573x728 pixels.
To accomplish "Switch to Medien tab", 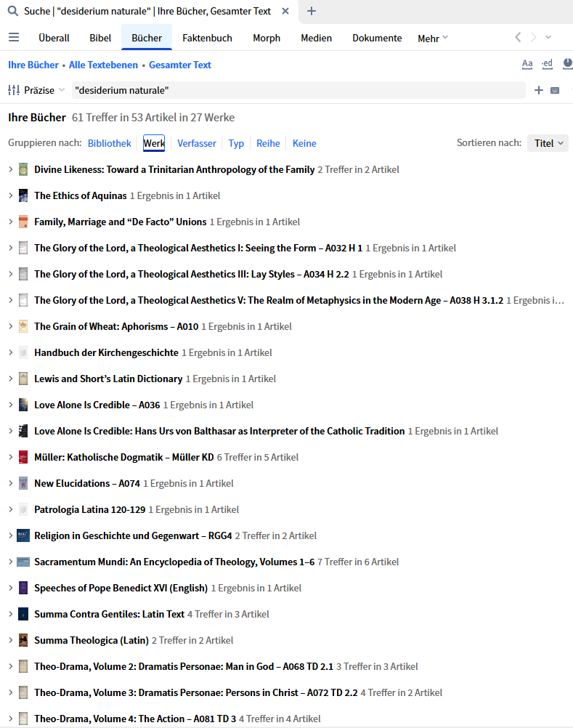I will 316,38.
